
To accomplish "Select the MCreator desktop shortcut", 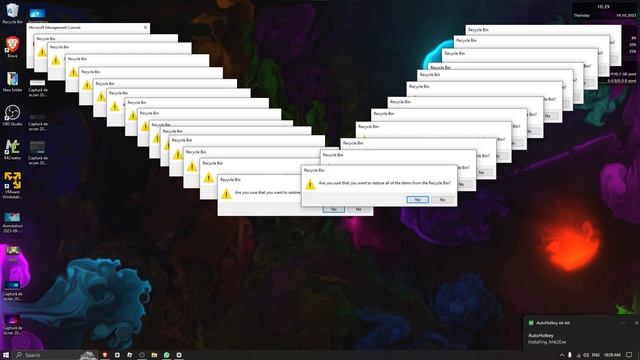I will click(12, 150).
